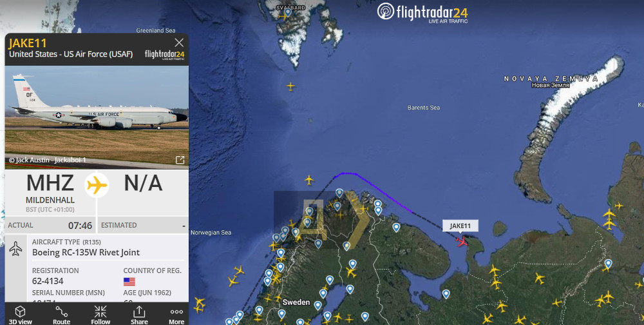Screen dimensions: 644x325
Task: Select yellow plane south of Svalbard
Action: [291, 86]
